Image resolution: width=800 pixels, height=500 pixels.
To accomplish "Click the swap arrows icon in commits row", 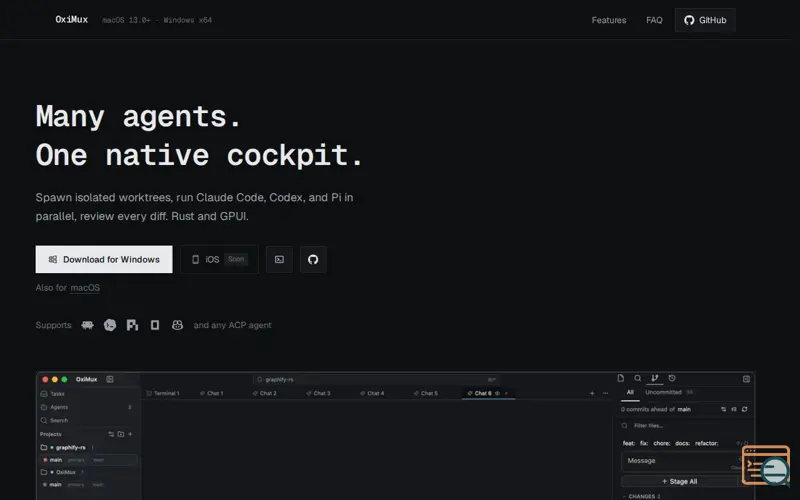I will coord(723,409).
